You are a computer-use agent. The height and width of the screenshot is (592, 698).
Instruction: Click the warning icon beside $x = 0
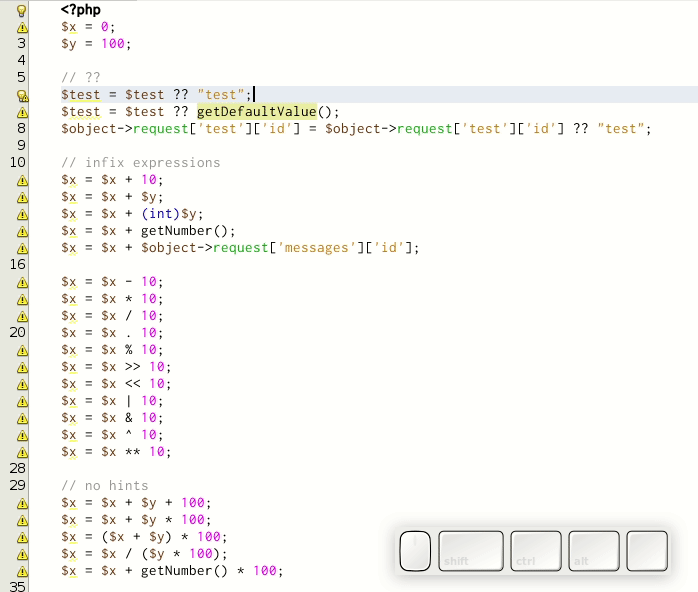click(x=20, y=27)
